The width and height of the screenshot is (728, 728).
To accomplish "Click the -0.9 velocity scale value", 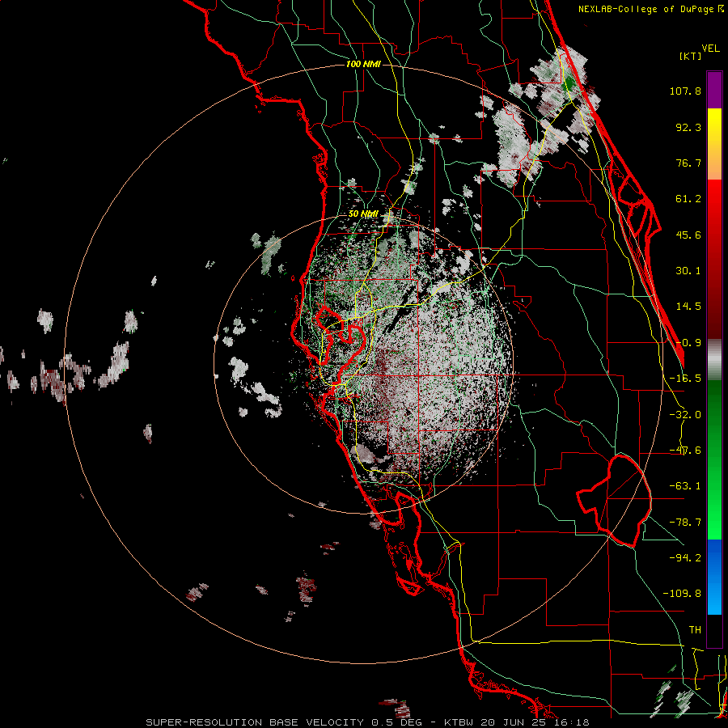I will [x=688, y=343].
